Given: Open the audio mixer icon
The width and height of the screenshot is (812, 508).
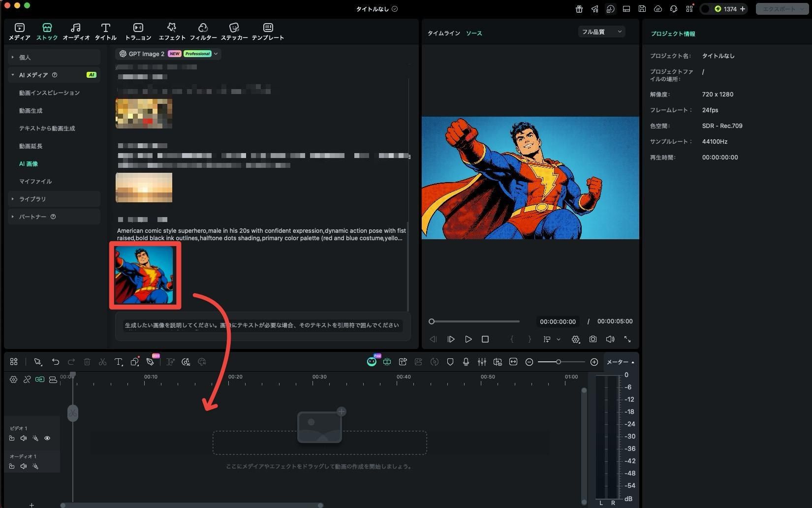Looking at the screenshot, I should [x=482, y=362].
